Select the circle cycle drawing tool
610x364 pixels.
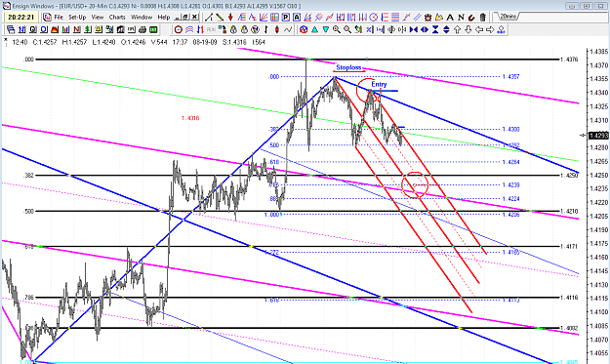pyautogui.click(x=374, y=18)
